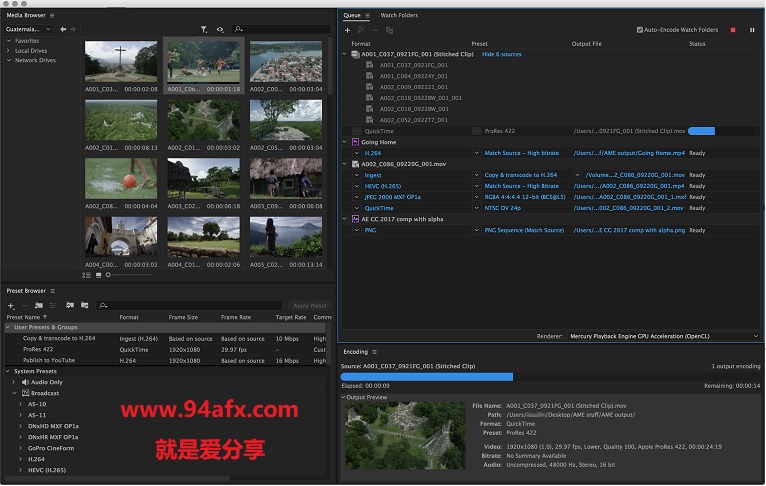Screen dimensions: 766x486
Task: Adjust the thumbnail size zoom slider
Action: click(129, 275)
